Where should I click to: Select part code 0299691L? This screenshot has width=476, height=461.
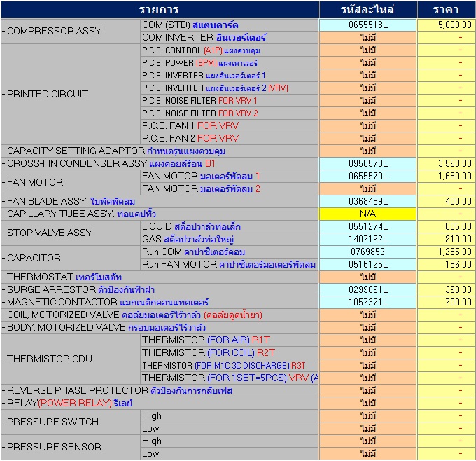(x=367, y=290)
